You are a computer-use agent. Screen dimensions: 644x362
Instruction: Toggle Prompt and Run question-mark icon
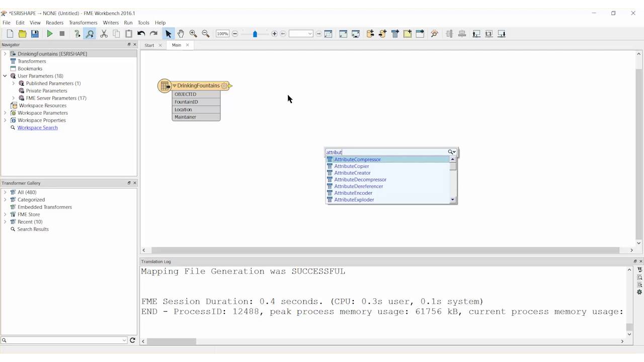(x=77, y=34)
